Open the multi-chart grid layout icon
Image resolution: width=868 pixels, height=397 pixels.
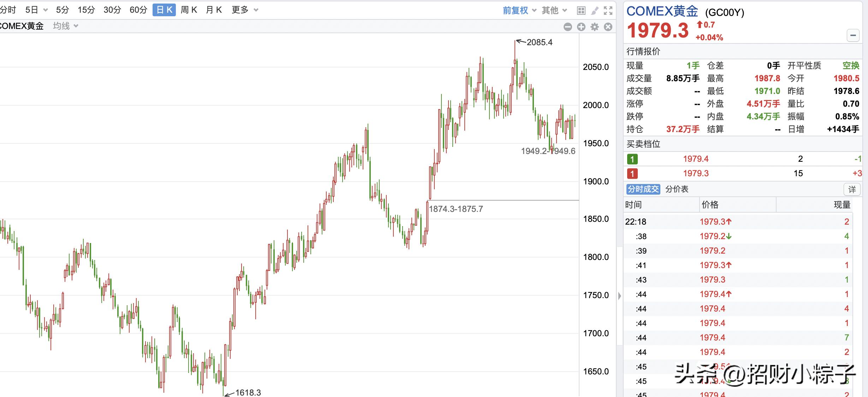581,11
